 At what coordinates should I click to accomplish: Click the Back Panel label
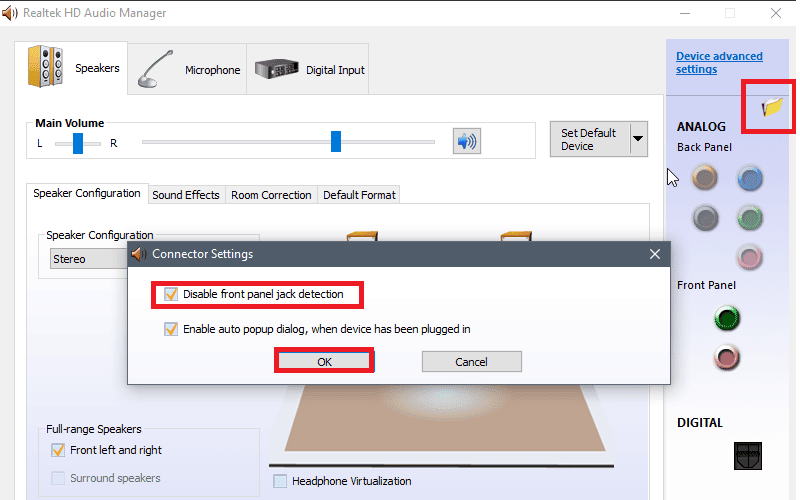tap(704, 147)
